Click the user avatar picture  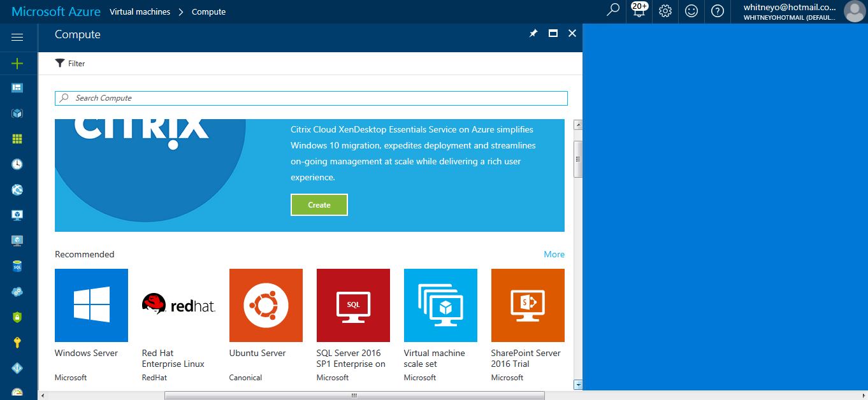click(854, 11)
